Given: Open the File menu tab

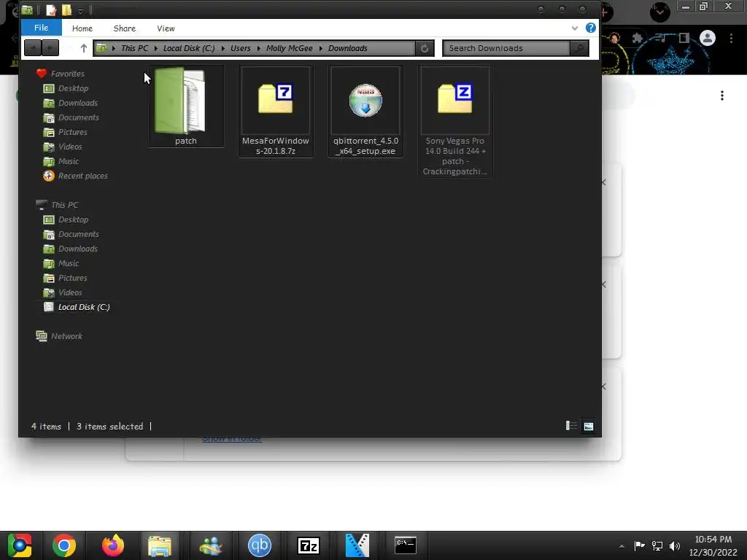Looking at the screenshot, I should pyautogui.click(x=41, y=28).
